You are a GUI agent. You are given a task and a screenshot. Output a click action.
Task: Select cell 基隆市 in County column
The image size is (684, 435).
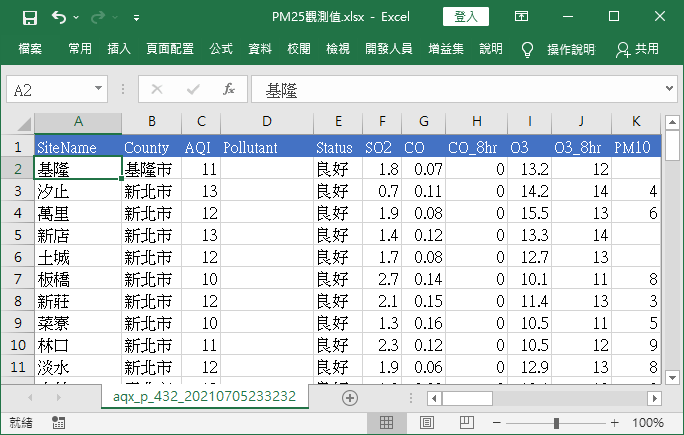point(151,169)
